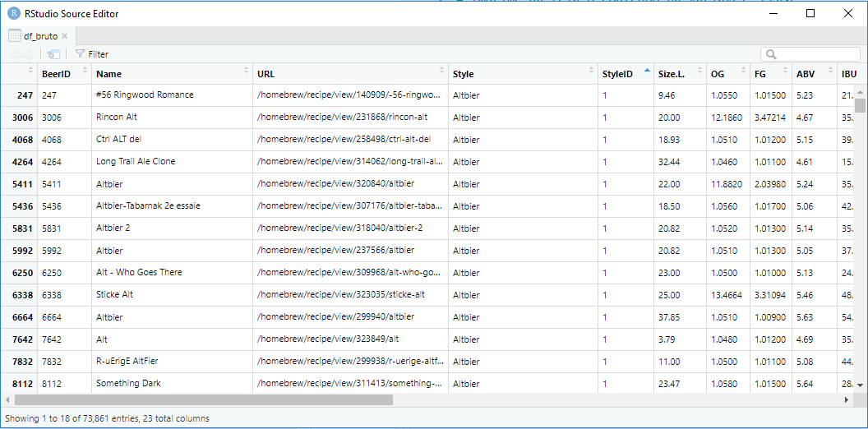Click the R logo in title bar
868x429 pixels.
coord(14,13)
